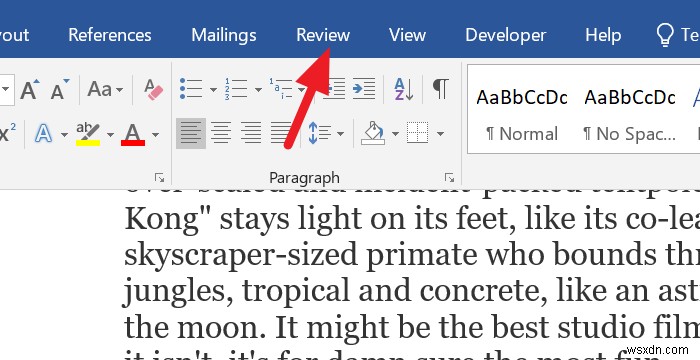The image size is (700, 360).
Task: Select the Normal style thumbnail
Action: [x=522, y=114]
